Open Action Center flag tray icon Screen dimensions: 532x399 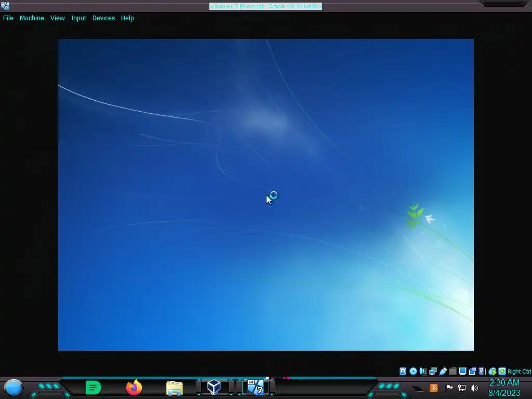coord(449,388)
